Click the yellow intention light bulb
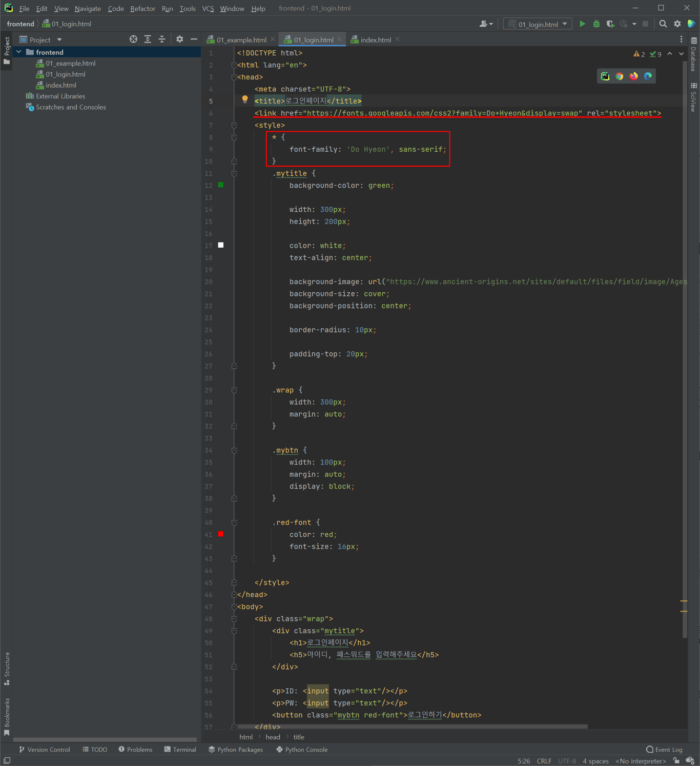 [x=245, y=99]
